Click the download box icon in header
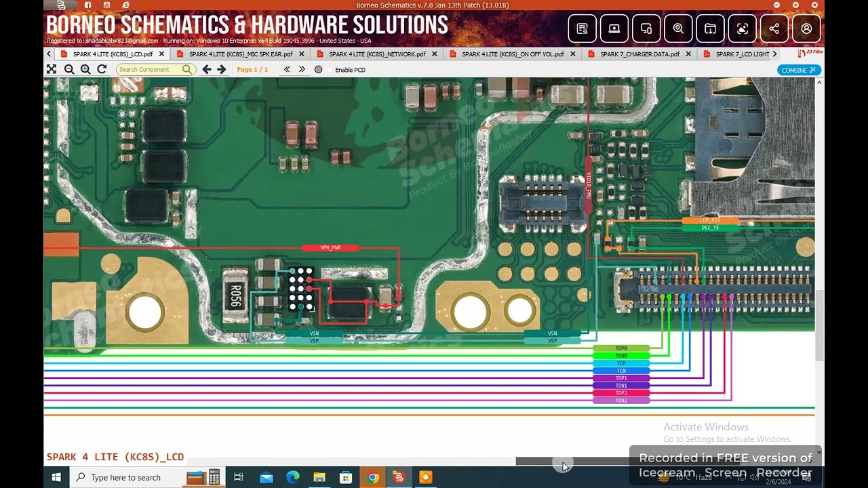 pos(710,28)
